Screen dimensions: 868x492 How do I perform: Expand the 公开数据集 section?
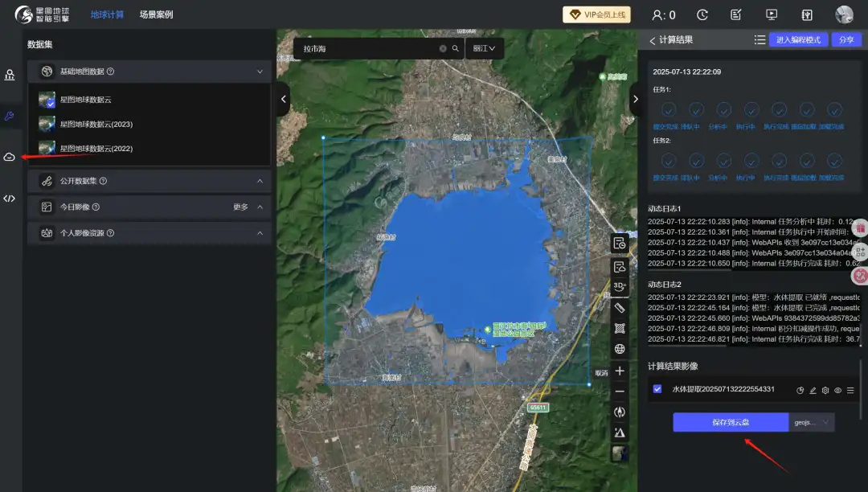[x=260, y=181]
